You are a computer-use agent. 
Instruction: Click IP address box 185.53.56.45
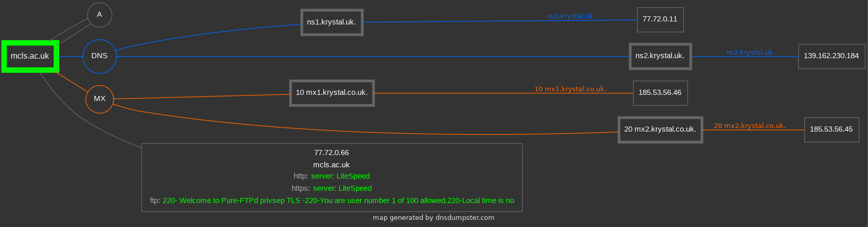pyautogui.click(x=831, y=130)
